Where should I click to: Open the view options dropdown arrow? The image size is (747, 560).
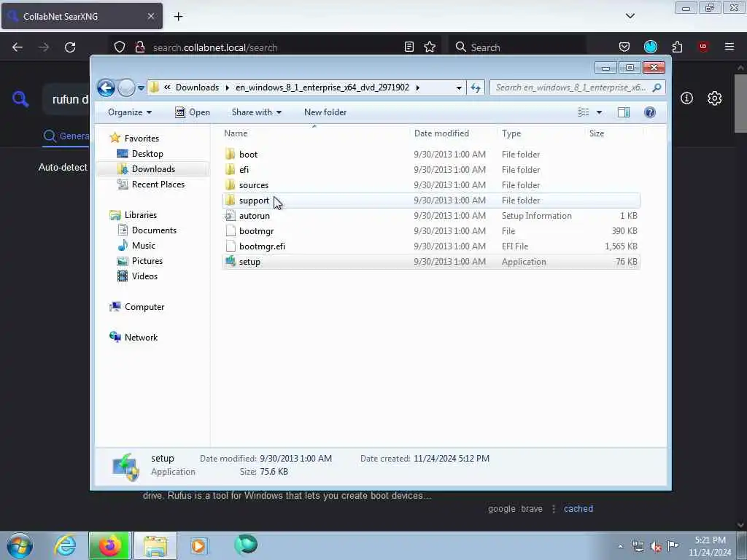[600, 112]
